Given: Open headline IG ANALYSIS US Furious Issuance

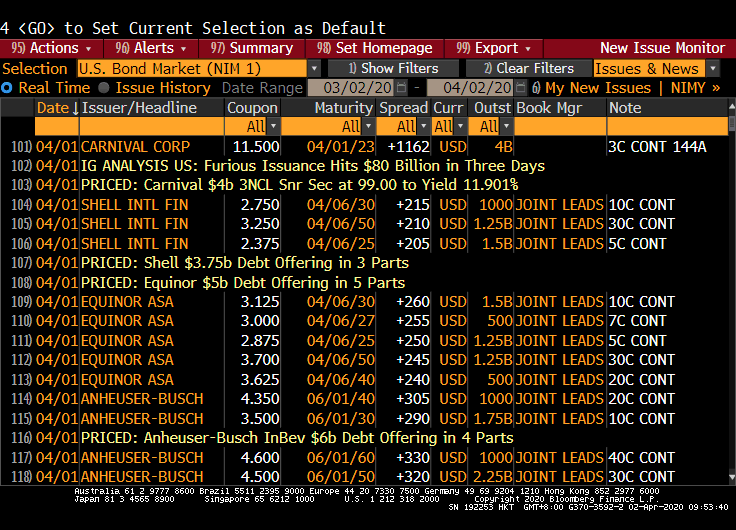Looking at the screenshot, I should pos(313,166).
